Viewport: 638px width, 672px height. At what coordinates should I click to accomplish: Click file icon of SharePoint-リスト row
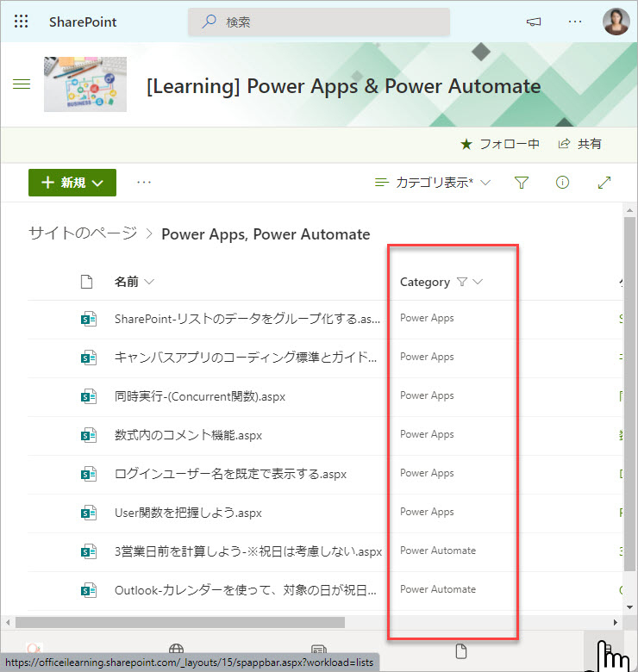click(x=88, y=319)
